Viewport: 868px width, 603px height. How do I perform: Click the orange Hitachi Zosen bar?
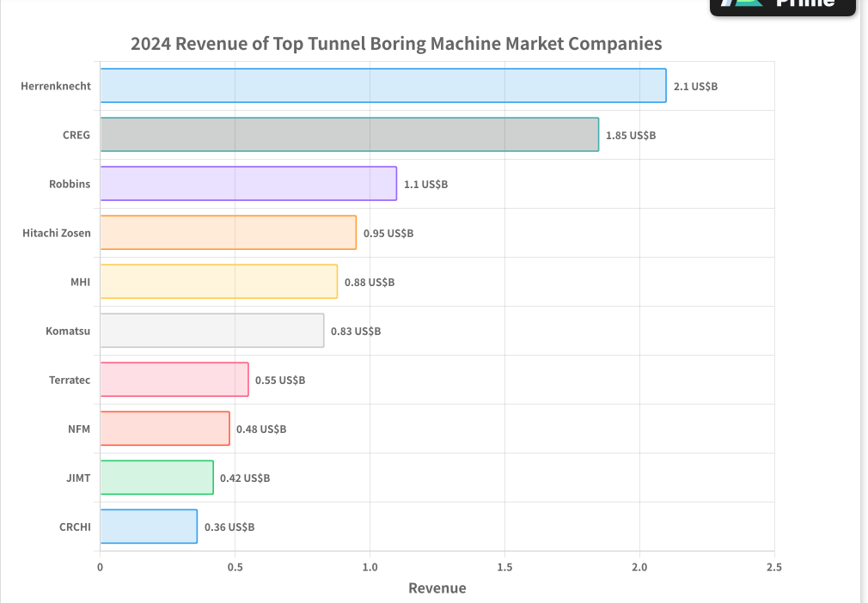coord(228,233)
